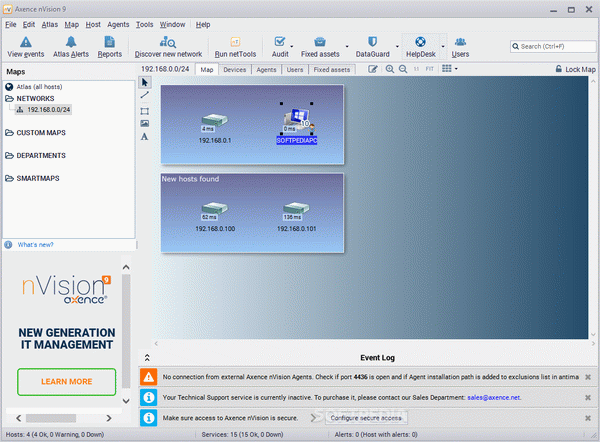Open the Reports toolbar icon

(x=109, y=47)
